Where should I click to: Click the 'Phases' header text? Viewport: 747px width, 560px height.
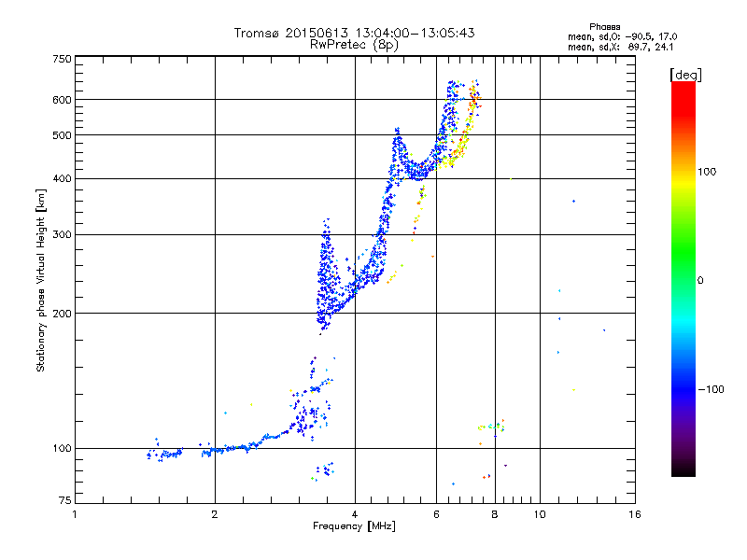tap(604, 27)
